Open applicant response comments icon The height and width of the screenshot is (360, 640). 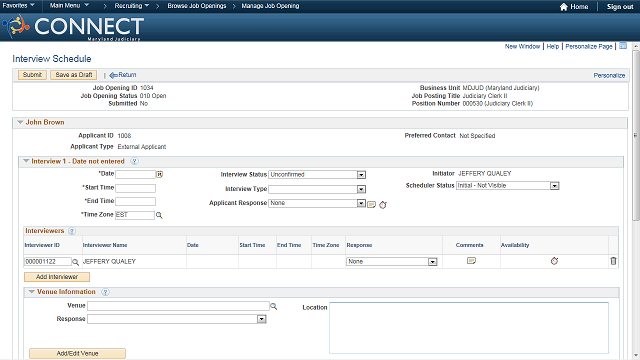pyautogui.click(x=371, y=204)
